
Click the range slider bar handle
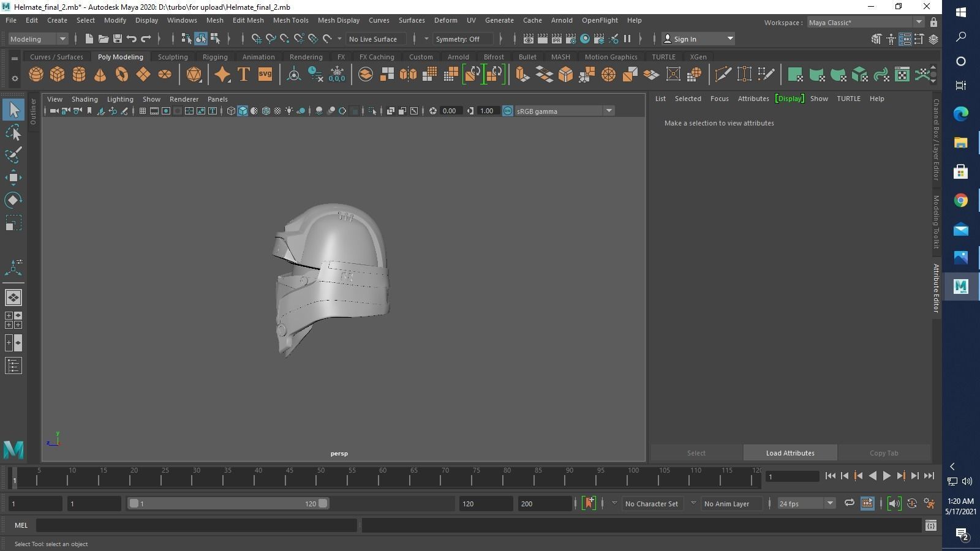pyautogui.click(x=228, y=503)
